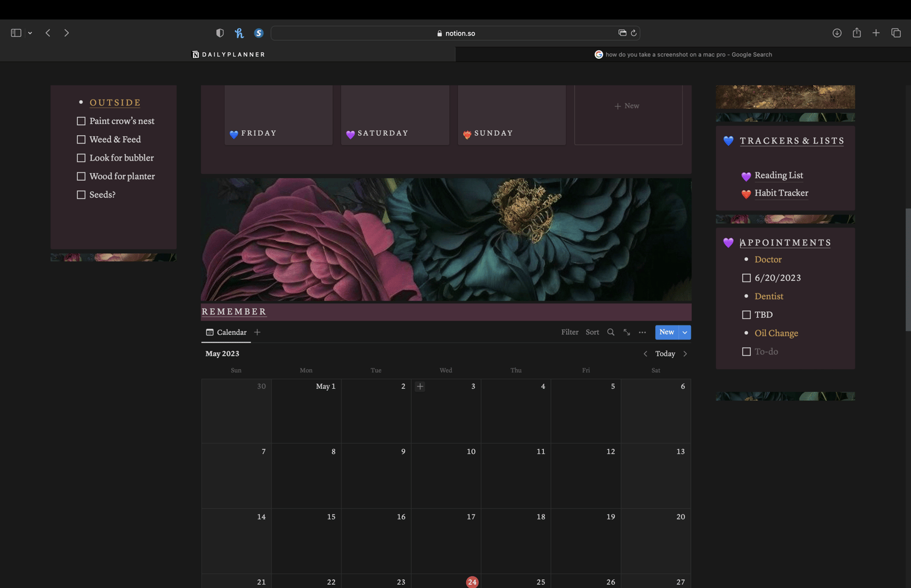This screenshot has height=588, width=911.
Task: Jump to Today in the calendar
Action: click(665, 354)
